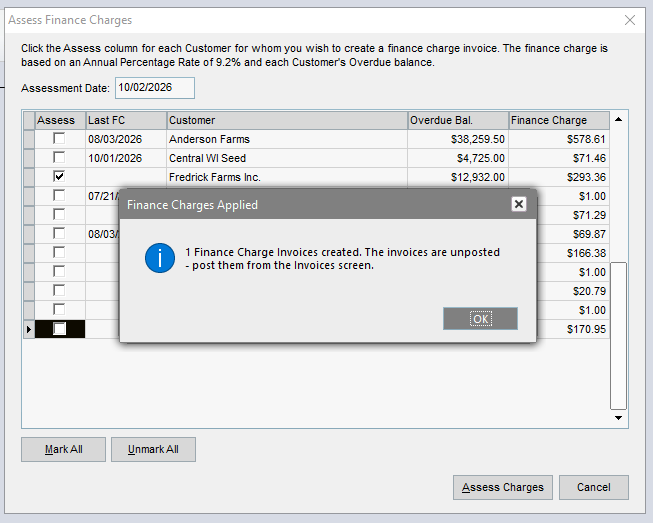
Task: Click the $166.38 finance charge cell
Action: coord(573,253)
